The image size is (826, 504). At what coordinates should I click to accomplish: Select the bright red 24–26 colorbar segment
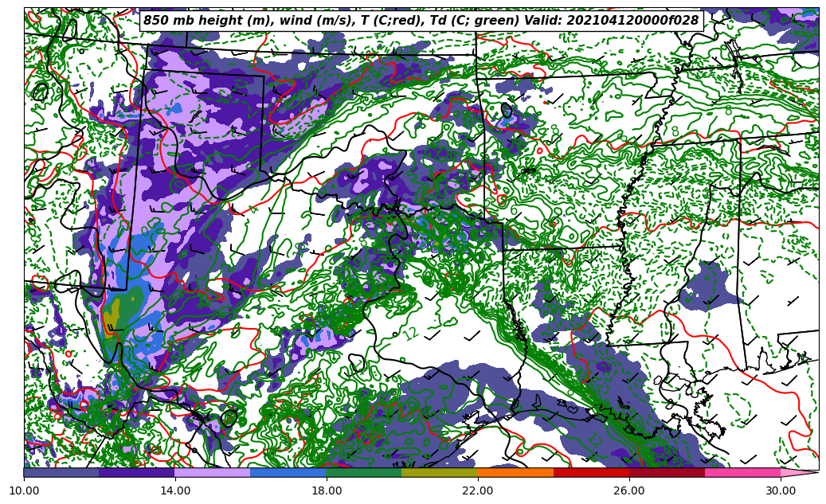pos(591,472)
